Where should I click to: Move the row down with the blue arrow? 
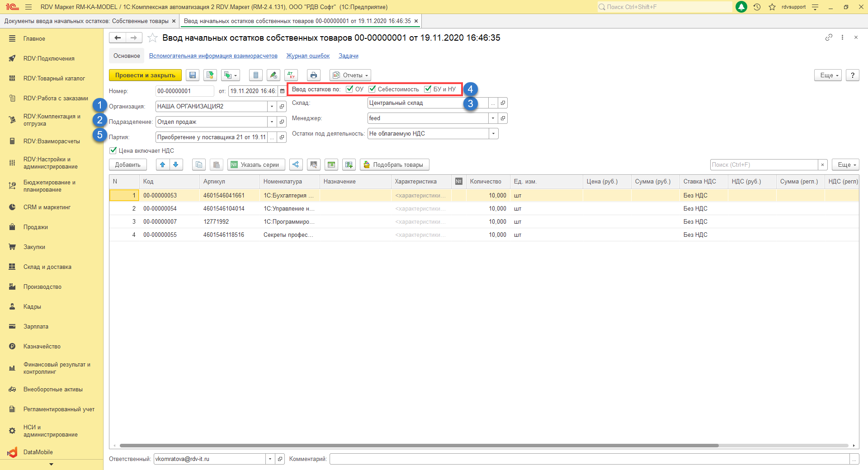[x=176, y=165]
